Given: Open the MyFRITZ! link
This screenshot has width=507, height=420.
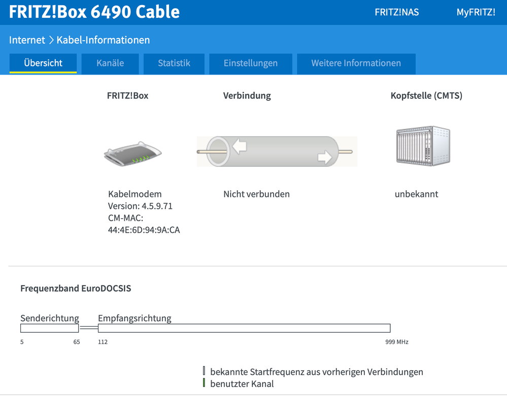Looking at the screenshot, I should click(476, 12).
